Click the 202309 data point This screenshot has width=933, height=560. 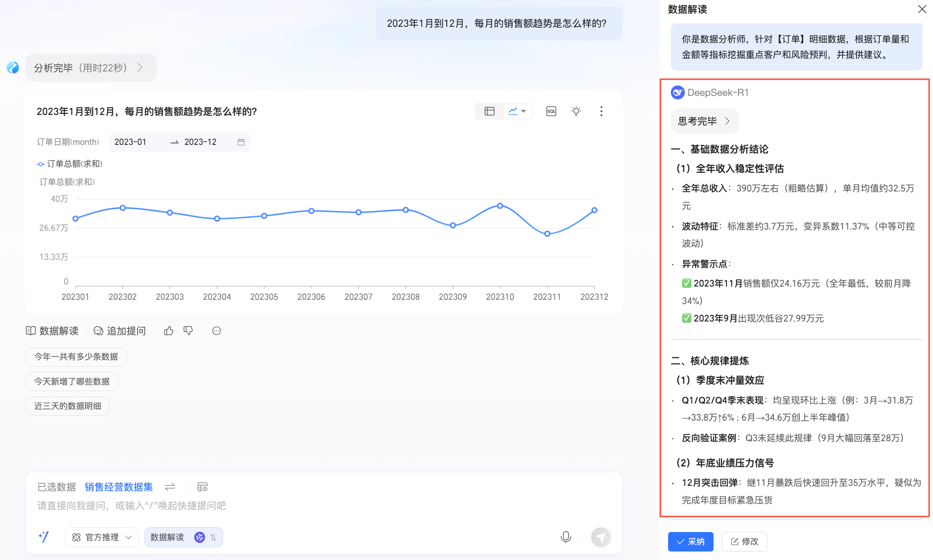tap(453, 225)
